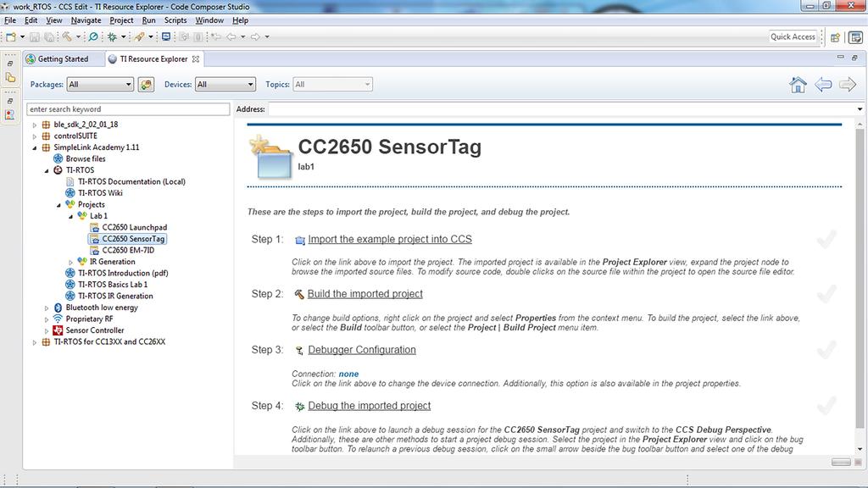The width and height of the screenshot is (868, 488).
Task: Click Debug the imported project link
Action: click(x=370, y=406)
